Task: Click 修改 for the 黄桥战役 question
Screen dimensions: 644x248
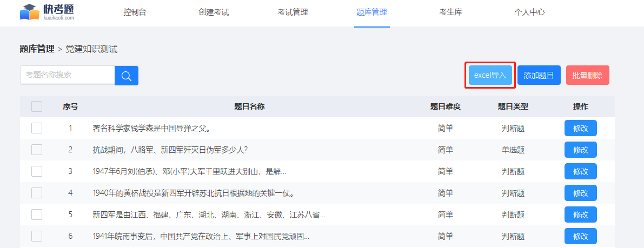Action: click(x=581, y=193)
